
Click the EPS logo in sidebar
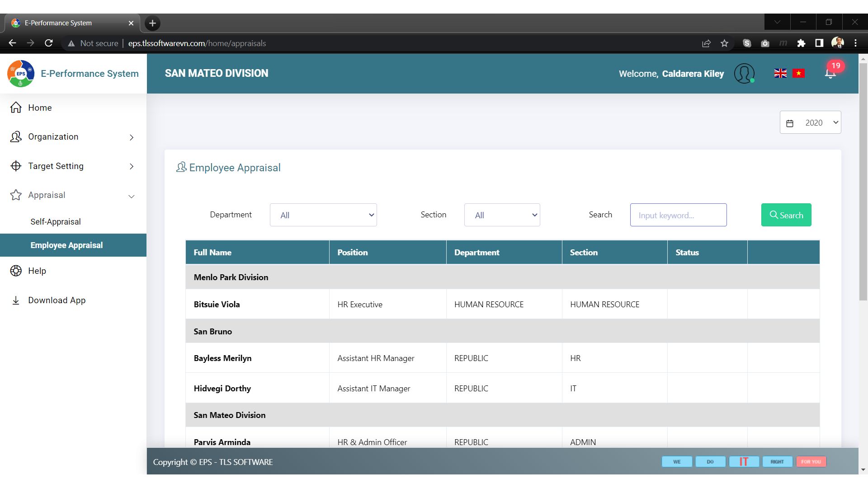tap(21, 73)
